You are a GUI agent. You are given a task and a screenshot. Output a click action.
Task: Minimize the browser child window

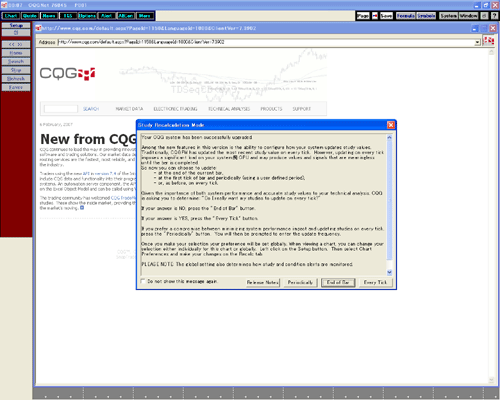(475, 29)
